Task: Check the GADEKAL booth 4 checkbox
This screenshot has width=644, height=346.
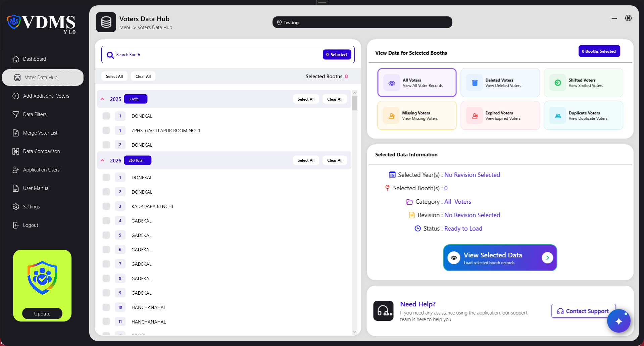Action: [x=106, y=221]
